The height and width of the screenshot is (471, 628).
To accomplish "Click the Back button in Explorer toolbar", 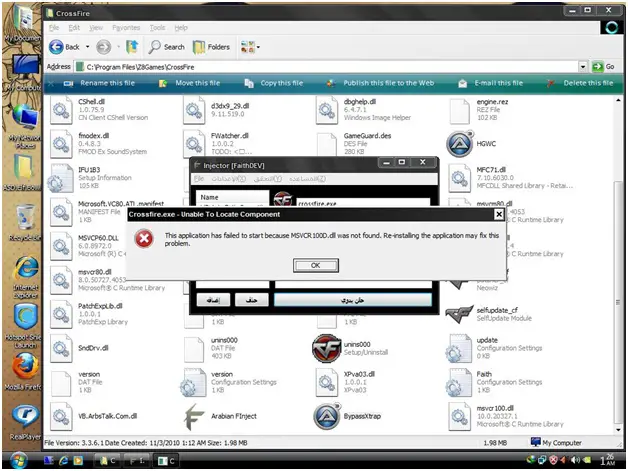I will click(x=64, y=47).
